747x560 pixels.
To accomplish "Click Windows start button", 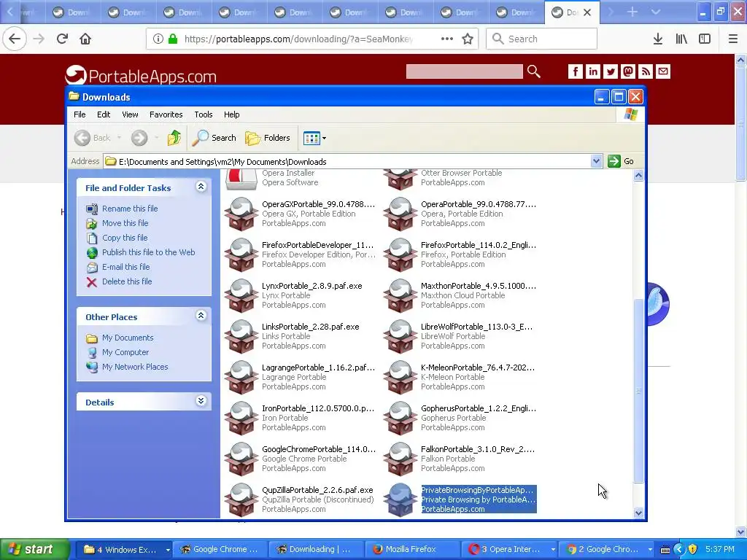I will coord(34,550).
